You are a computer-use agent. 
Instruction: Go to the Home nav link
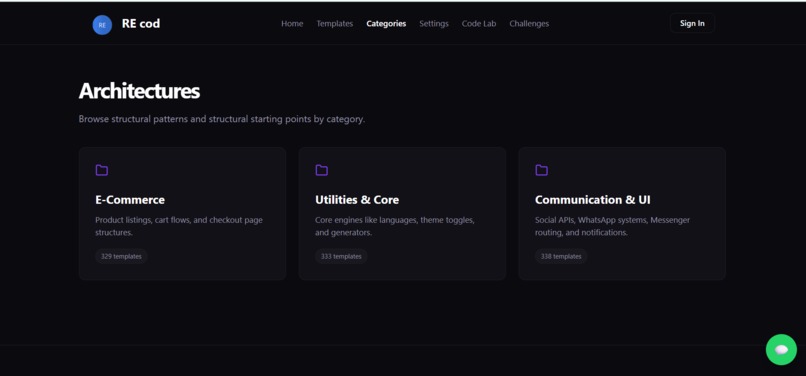pyautogui.click(x=292, y=24)
